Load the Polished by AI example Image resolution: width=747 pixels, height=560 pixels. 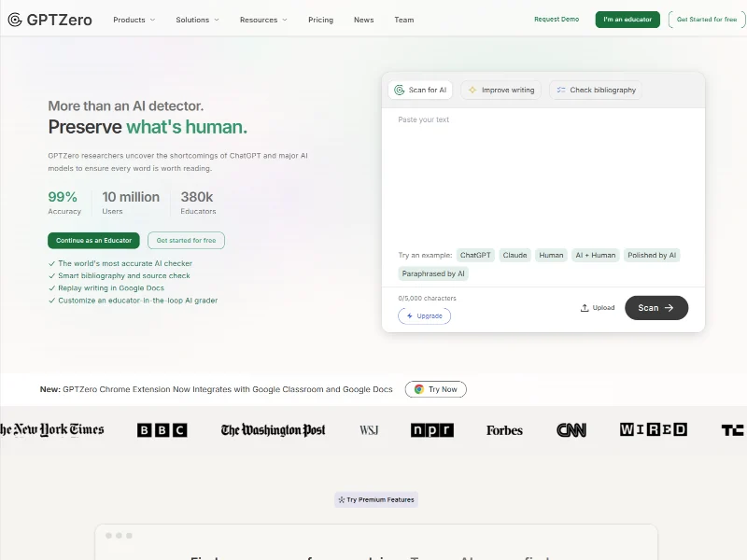pyautogui.click(x=652, y=255)
